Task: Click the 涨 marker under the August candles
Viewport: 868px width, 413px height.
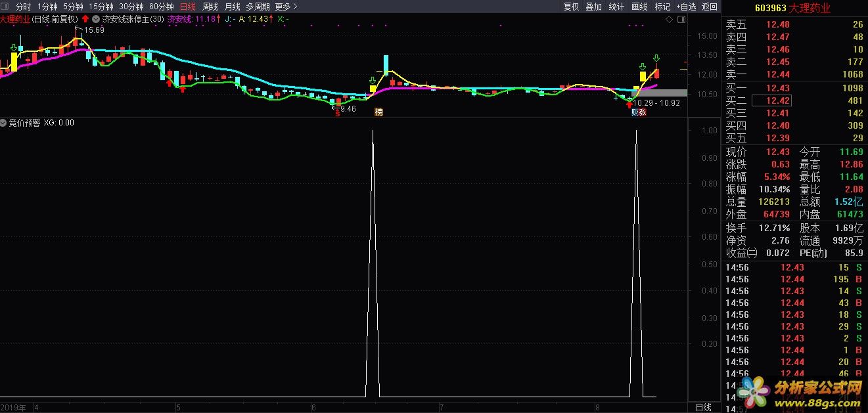Action: pyautogui.click(x=643, y=112)
